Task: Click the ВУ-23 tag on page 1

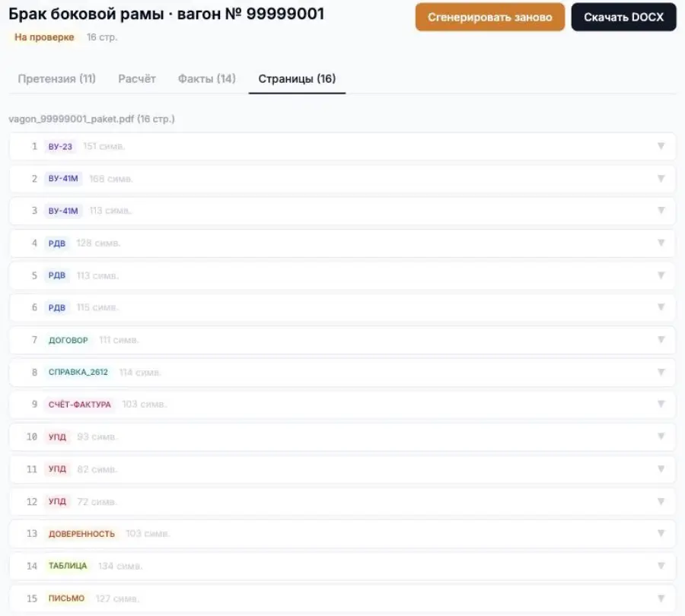Action: [60, 146]
